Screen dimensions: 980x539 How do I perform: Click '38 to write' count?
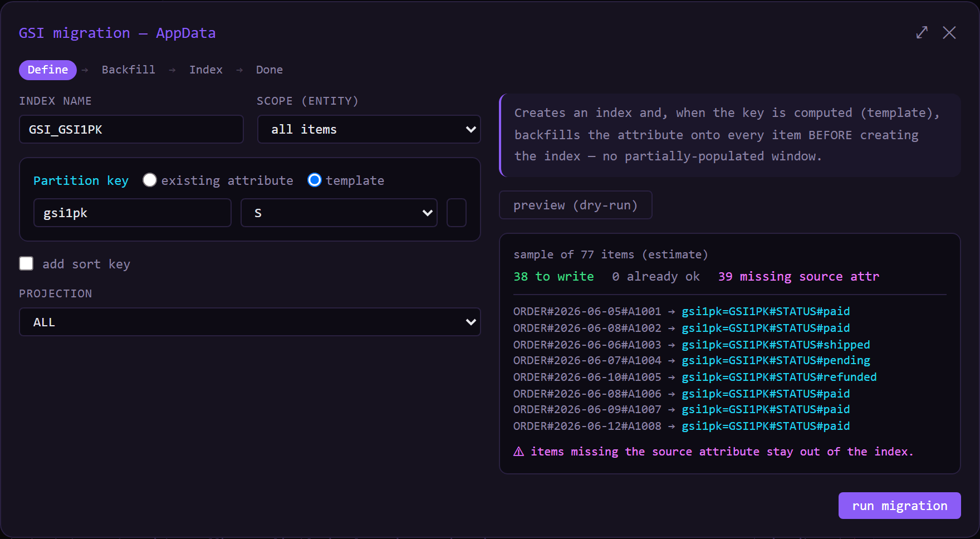553,276
